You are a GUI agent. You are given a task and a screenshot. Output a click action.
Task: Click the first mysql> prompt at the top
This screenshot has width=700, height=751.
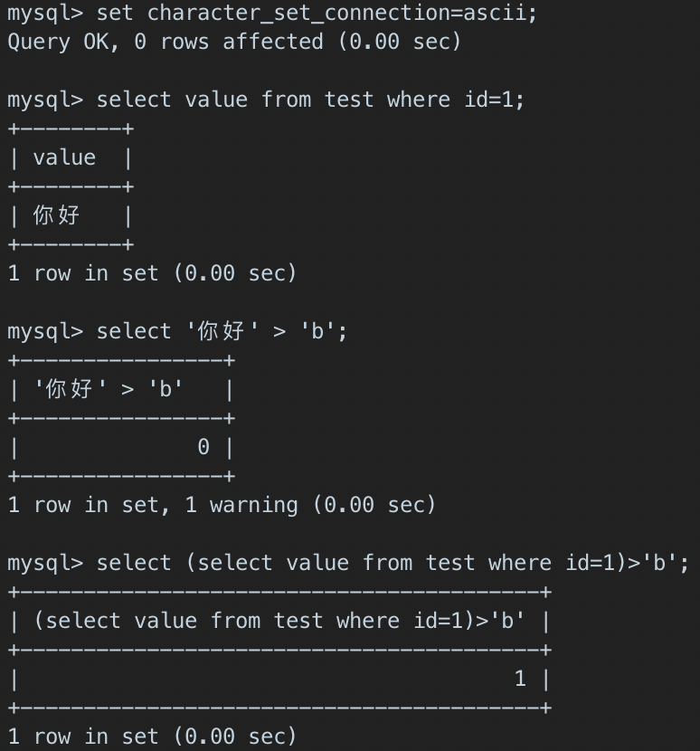pyautogui.click(x=45, y=13)
